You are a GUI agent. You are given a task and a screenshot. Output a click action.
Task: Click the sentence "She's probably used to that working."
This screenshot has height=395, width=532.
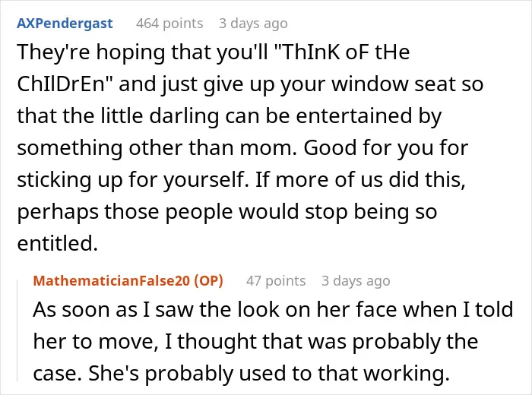[269, 373]
